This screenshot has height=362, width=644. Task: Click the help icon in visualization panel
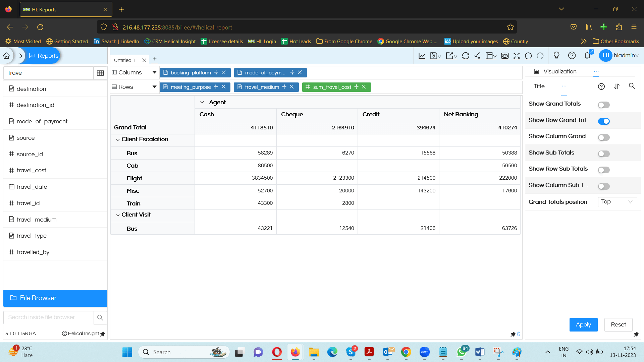coord(601,86)
